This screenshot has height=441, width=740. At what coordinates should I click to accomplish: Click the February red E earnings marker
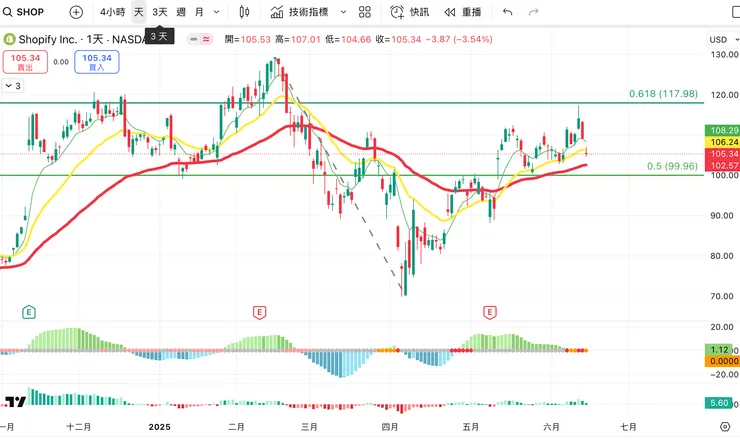259,312
